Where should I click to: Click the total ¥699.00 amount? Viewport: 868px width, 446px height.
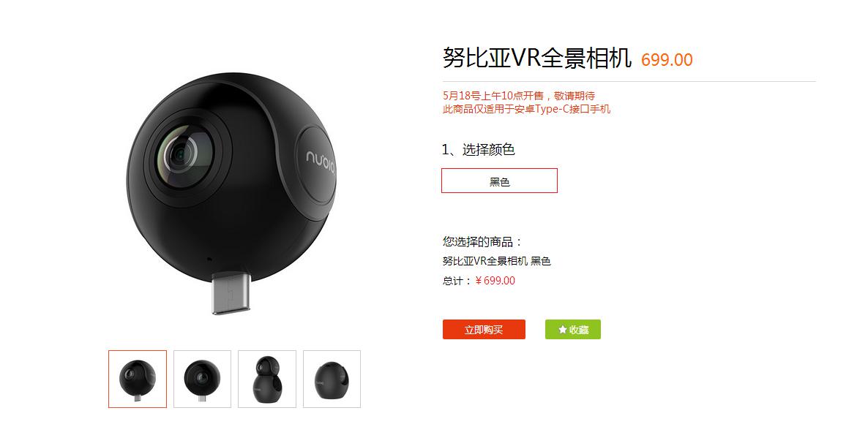coord(495,281)
